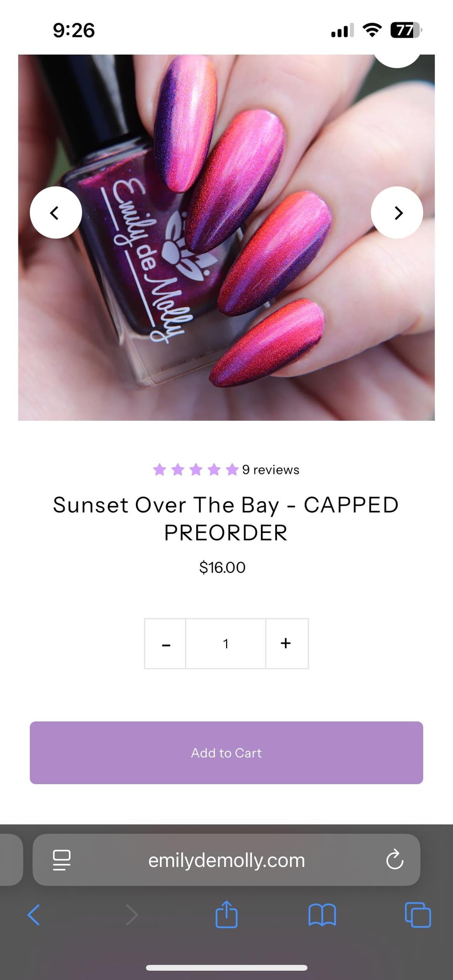
Task: Decrease quantity with minus button
Action: tap(165, 644)
